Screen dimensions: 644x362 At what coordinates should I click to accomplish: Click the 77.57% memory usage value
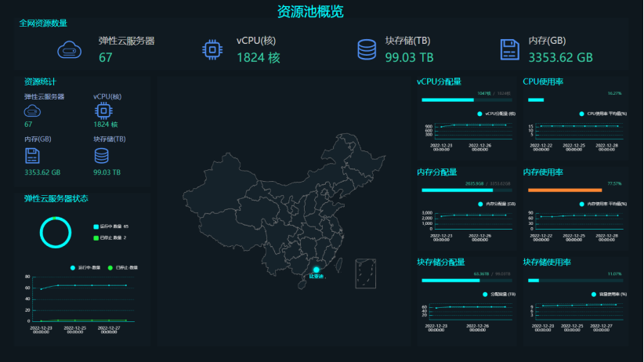[614, 183]
